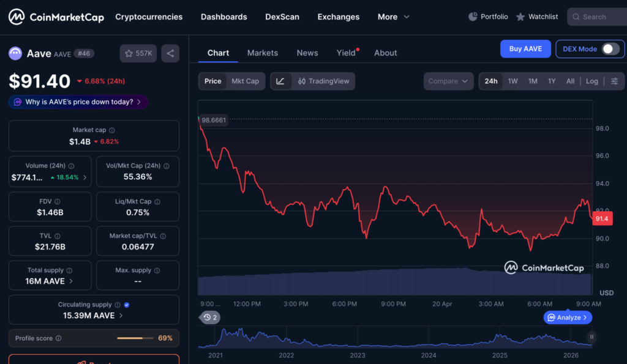Open the Compare dropdown
The height and width of the screenshot is (364, 627).
click(448, 81)
